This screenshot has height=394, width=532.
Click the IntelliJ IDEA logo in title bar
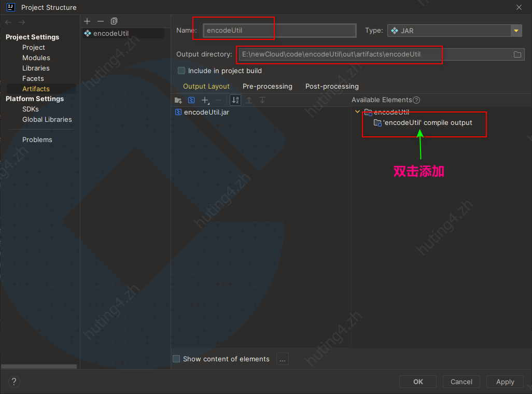tap(10, 7)
